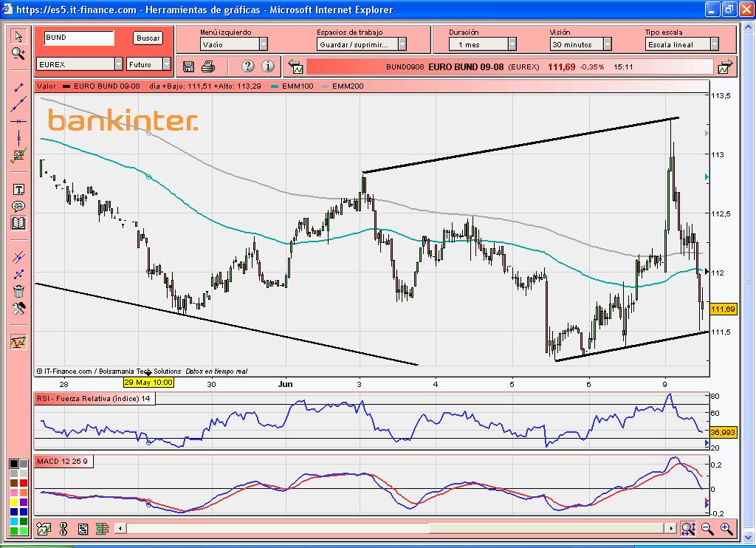This screenshot has height=548, width=756.
Task: Click the MACD 12 26 9 indicator label
Action: coord(63,461)
